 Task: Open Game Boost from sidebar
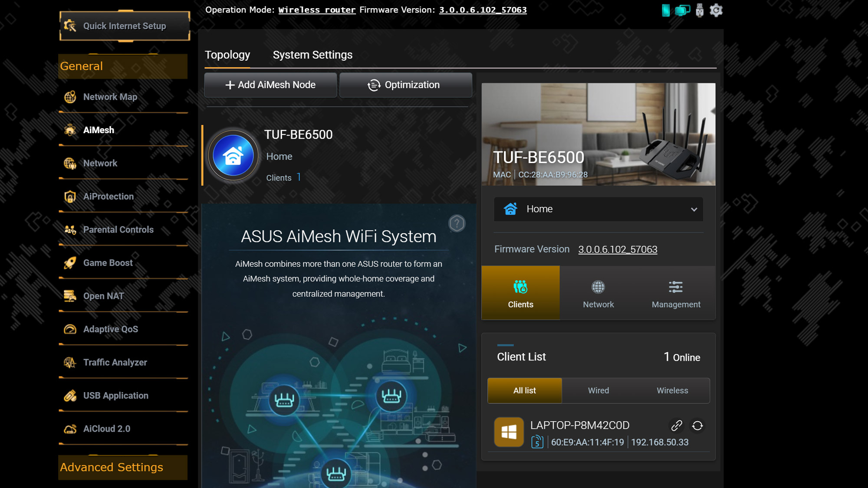click(x=108, y=263)
